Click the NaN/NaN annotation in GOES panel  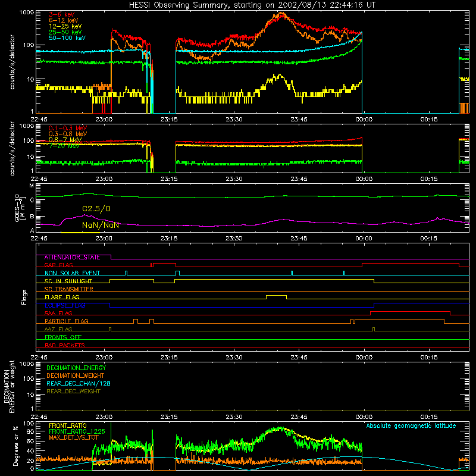coord(100,225)
